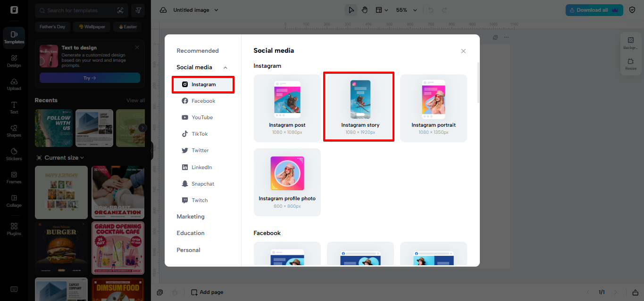The height and width of the screenshot is (301, 644).
Task: Select the Wallpaper tag
Action: (x=92, y=27)
